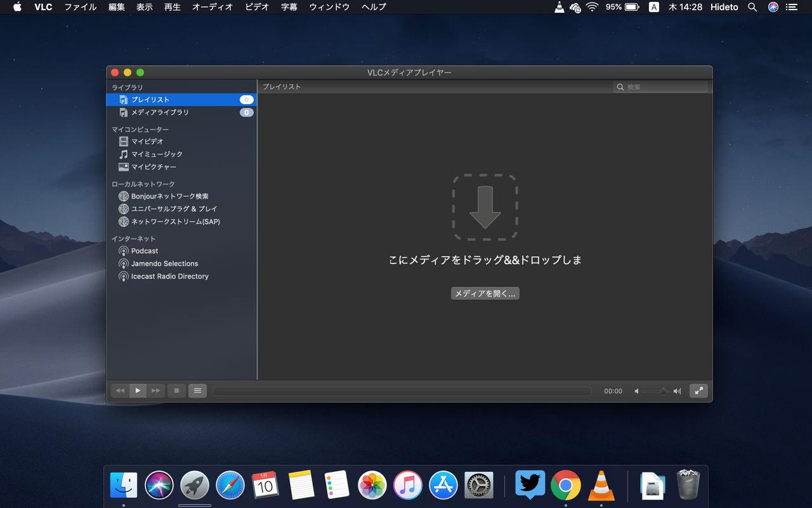Screen dimensions: 812x508
Task: Open the ビデオ menu
Action: (256, 7)
